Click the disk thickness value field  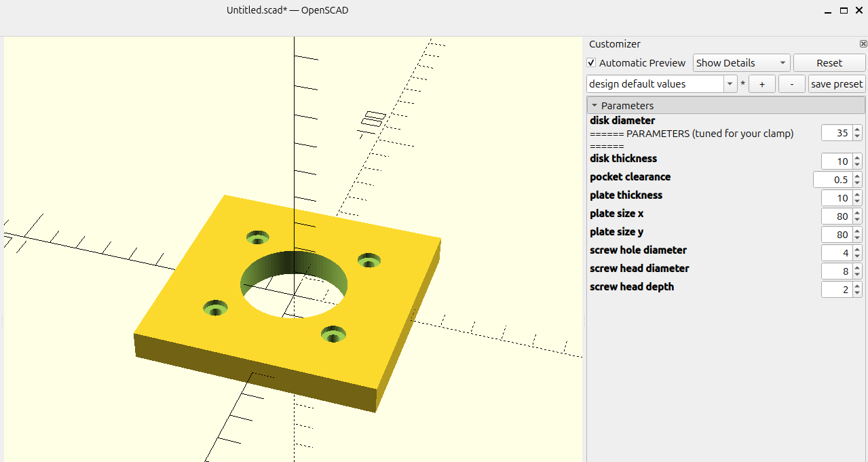(x=837, y=161)
